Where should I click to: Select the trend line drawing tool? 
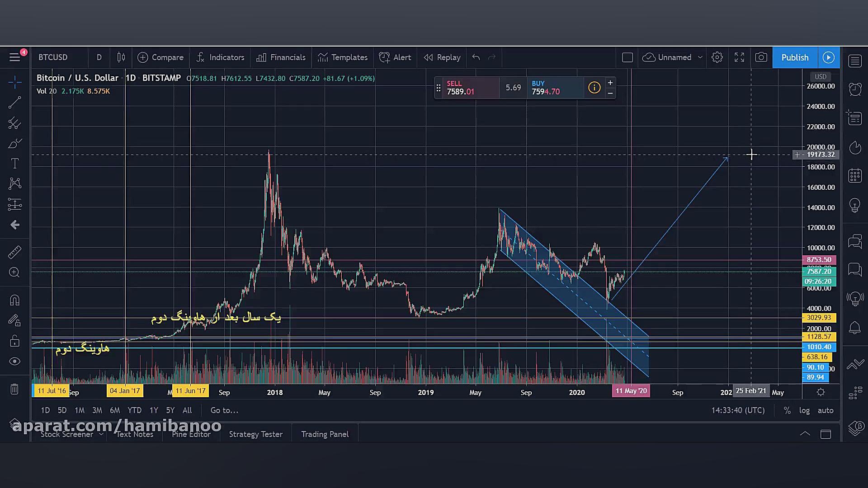coord(14,103)
